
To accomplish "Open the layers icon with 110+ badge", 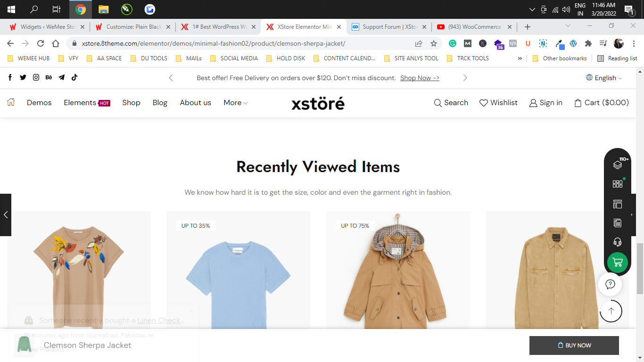I will (x=618, y=165).
